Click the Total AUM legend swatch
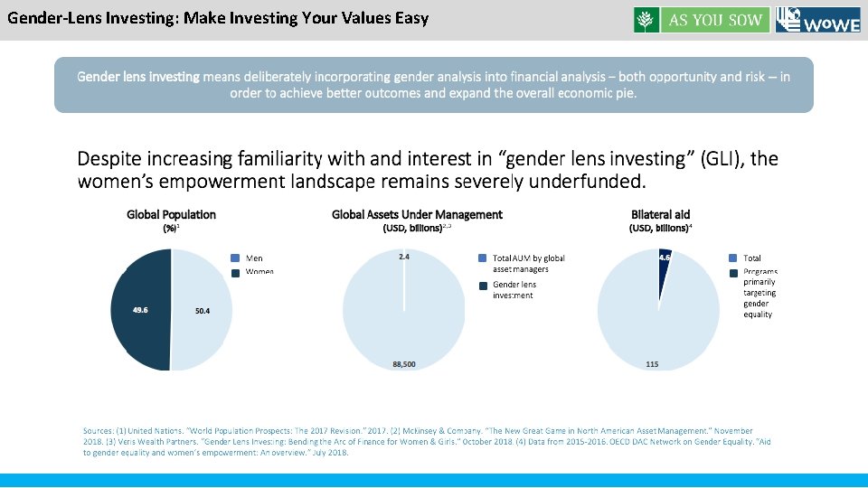Viewport: 868px width, 488px height. 483,258
